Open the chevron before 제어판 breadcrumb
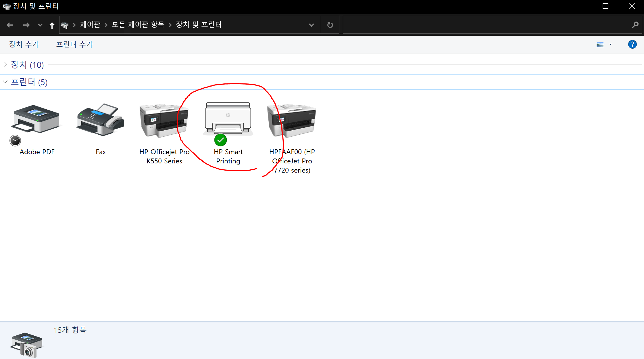The image size is (644, 359). [x=74, y=25]
